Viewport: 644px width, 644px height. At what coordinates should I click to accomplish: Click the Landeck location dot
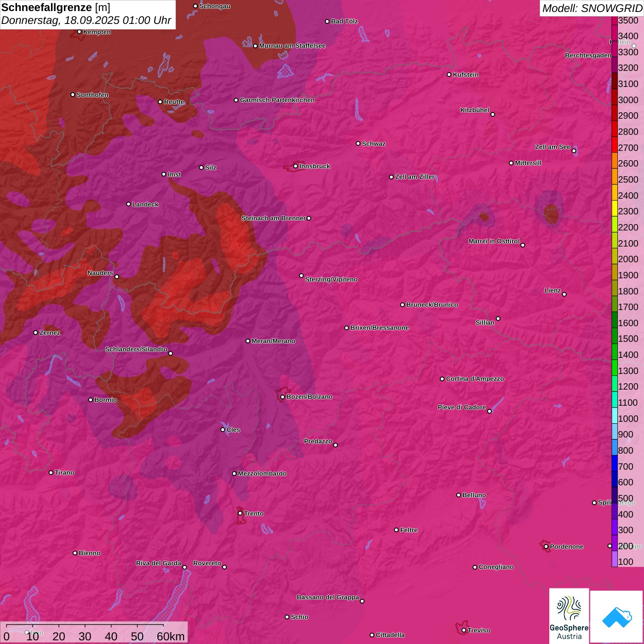point(128,204)
